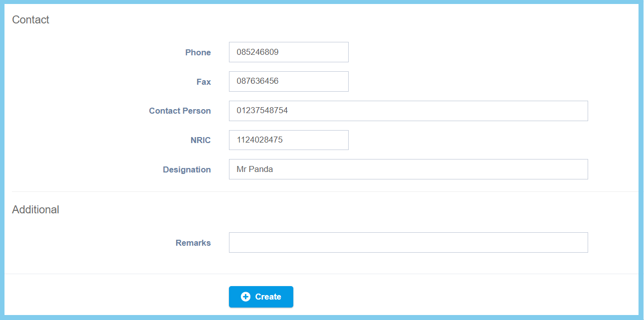Screen dimensions: 644x320
Task: Select the Contact Person text field
Action: click(x=408, y=111)
